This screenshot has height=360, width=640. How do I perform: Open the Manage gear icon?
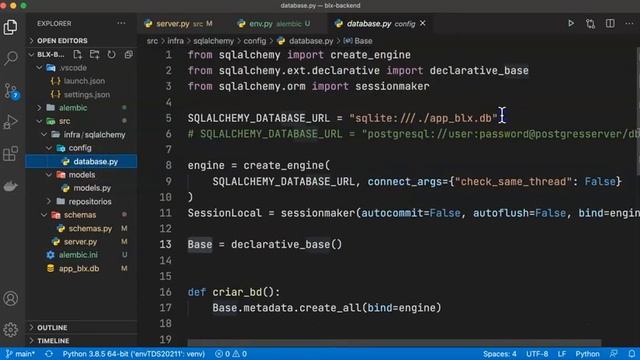(11, 329)
